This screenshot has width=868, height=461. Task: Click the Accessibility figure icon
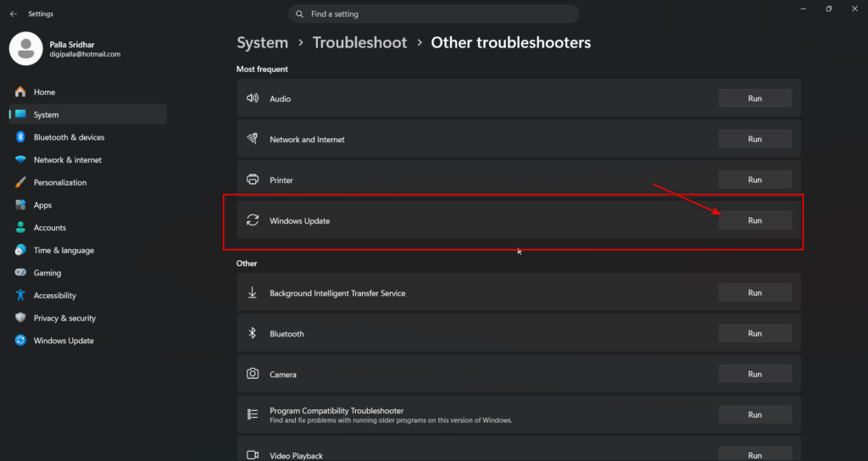point(20,295)
